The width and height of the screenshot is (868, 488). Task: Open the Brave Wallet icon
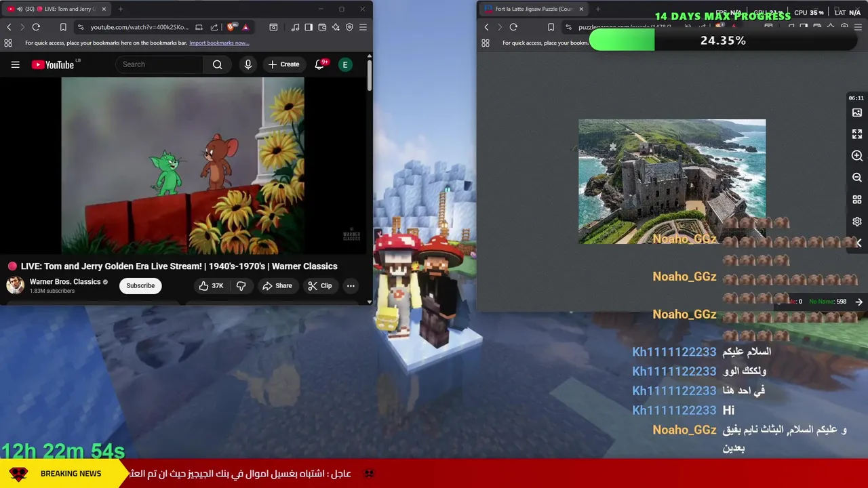coord(322,27)
